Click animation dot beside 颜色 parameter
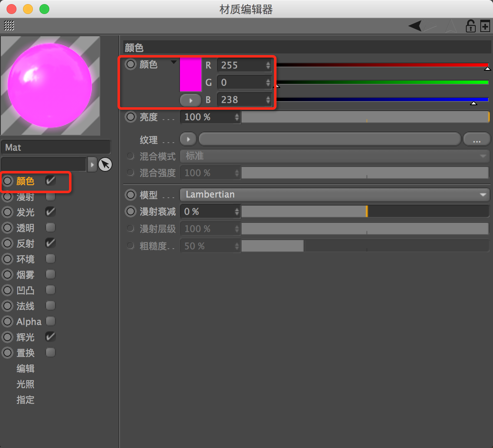This screenshot has height=448, width=493. pos(130,65)
